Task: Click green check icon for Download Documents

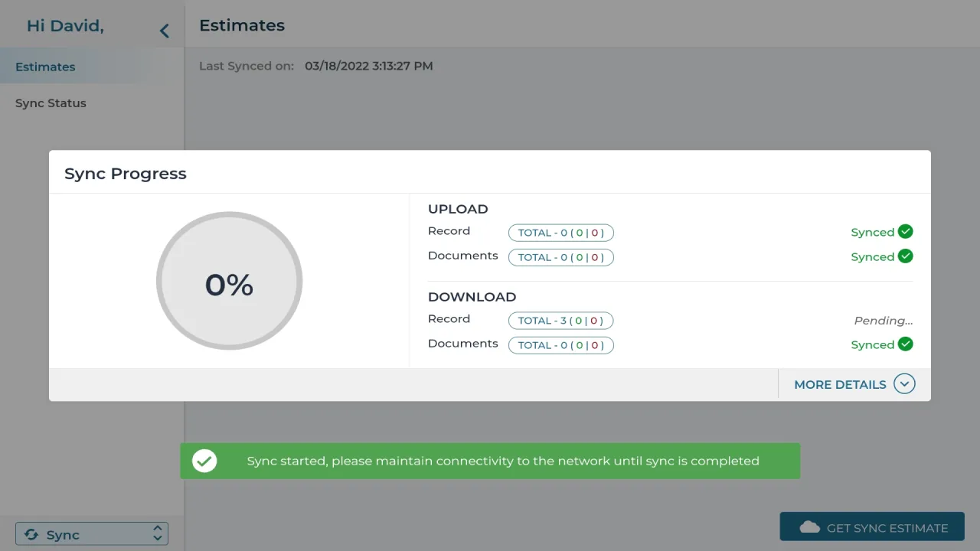Action: pos(906,344)
